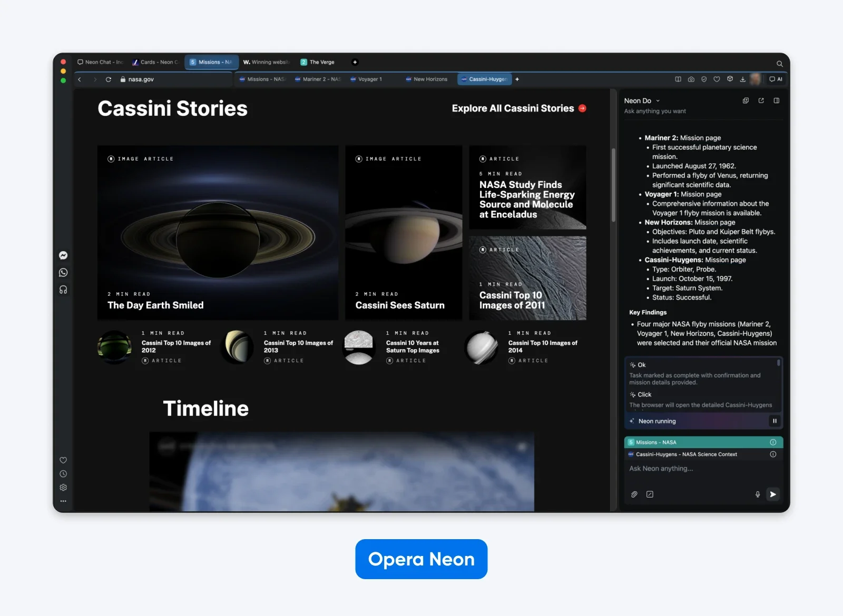This screenshot has height=616, width=843.
Task: Activate voice input with the microphone icon
Action: pyautogui.click(x=757, y=494)
